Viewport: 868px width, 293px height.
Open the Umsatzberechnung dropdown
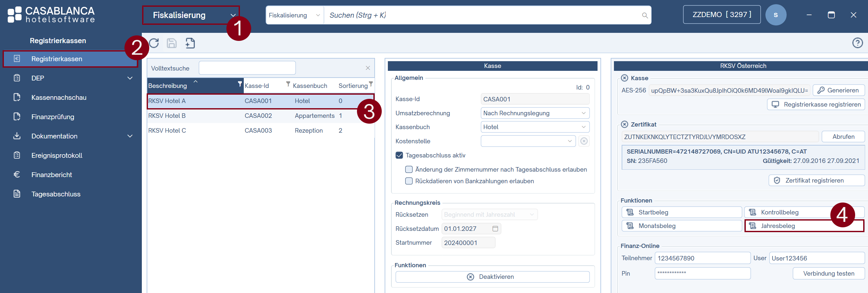point(535,113)
